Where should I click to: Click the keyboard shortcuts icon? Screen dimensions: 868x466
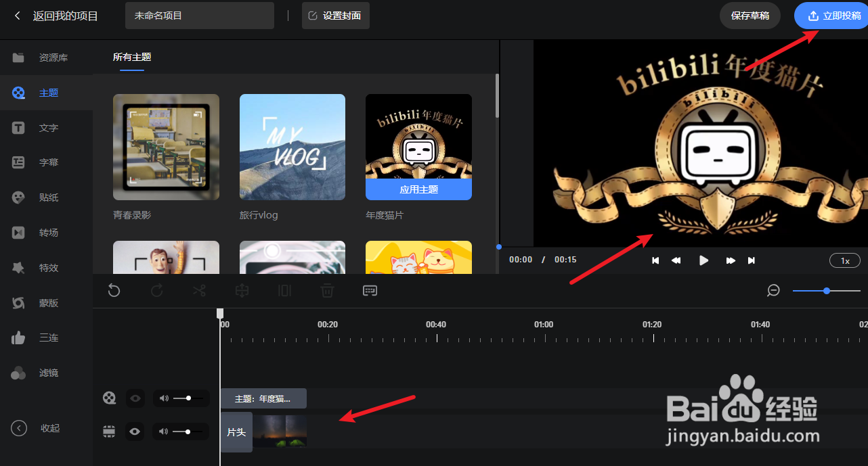tap(370, 291)
